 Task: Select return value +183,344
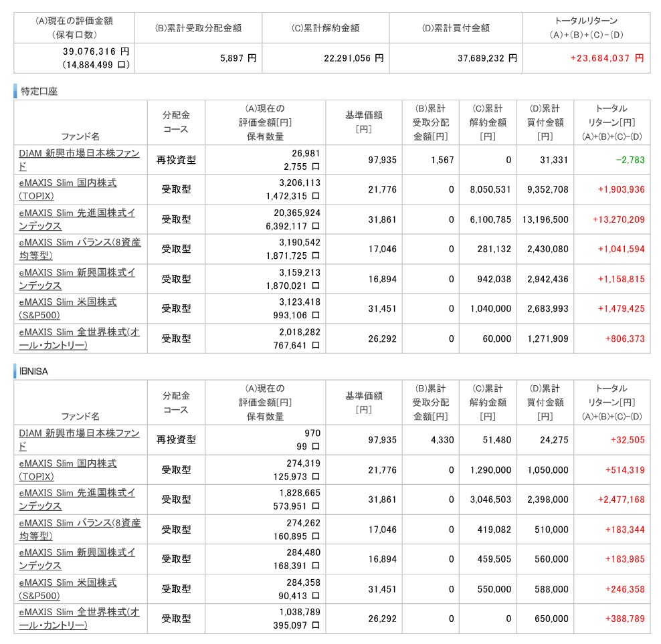tap(625, 529)
